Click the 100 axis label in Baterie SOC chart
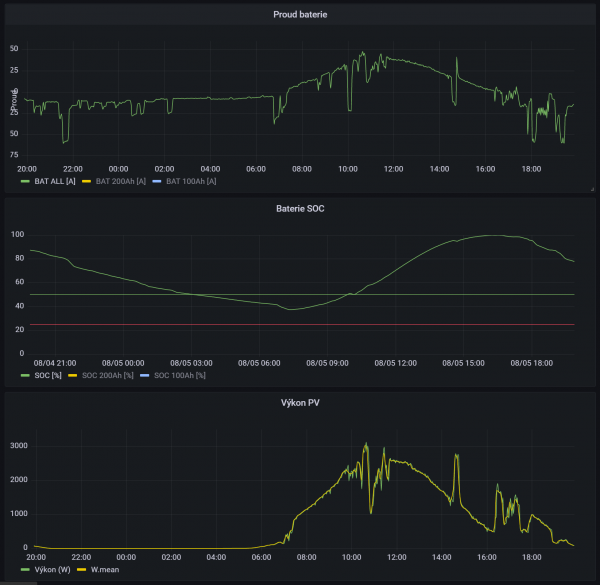The image size is (600, 585). tap(18, 234)
